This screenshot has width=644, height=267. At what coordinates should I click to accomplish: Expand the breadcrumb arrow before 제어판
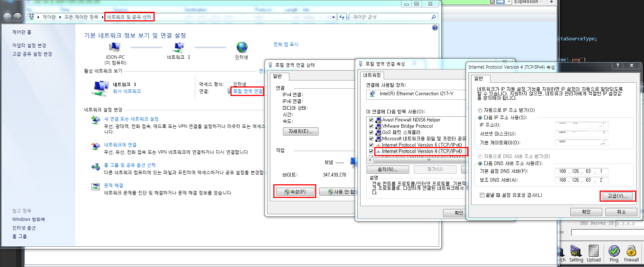38,17
